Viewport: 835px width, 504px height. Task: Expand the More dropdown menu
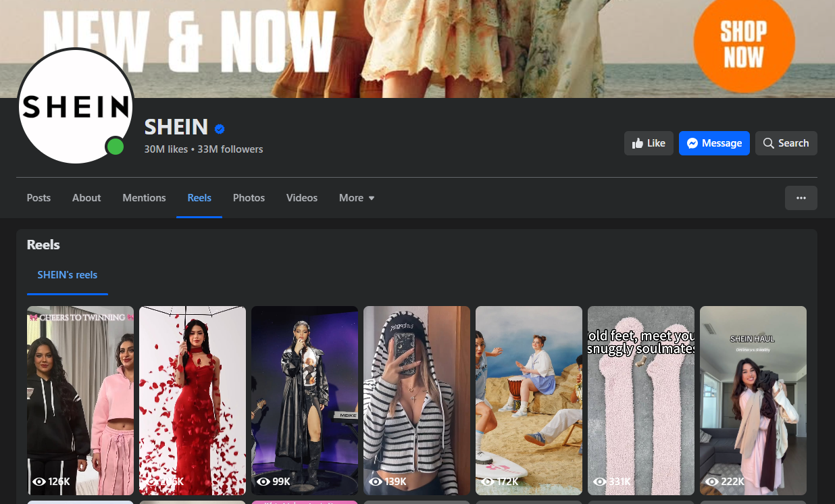tap(357, 198)
